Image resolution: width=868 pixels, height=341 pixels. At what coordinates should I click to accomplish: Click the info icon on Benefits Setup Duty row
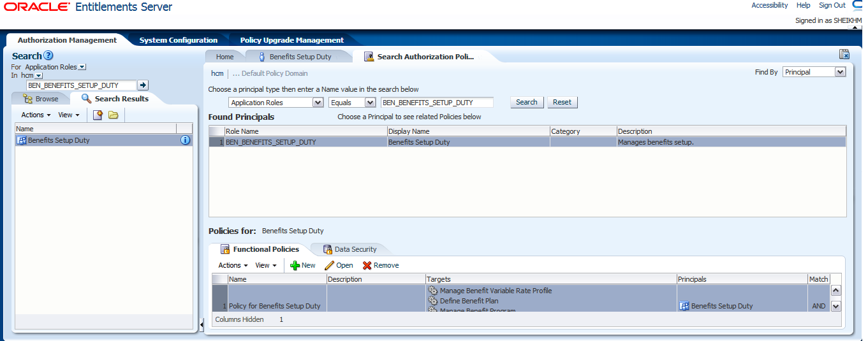[x=186, y=140]
